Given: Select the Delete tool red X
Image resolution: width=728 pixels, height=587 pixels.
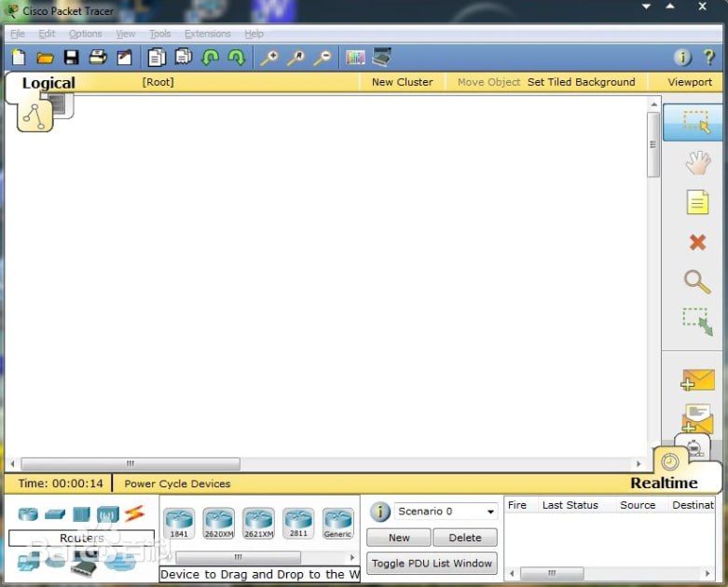Looking at the screenshot, I should (696, 242).
